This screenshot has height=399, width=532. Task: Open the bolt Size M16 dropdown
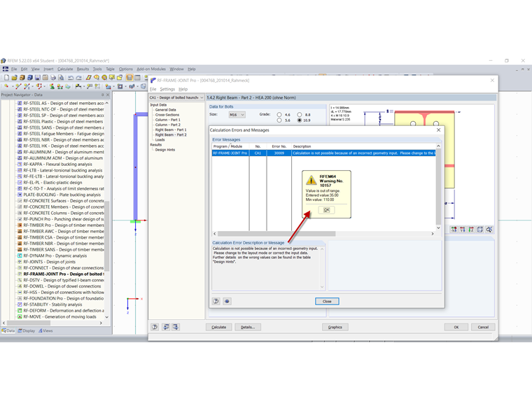click(x=237, y=115)
